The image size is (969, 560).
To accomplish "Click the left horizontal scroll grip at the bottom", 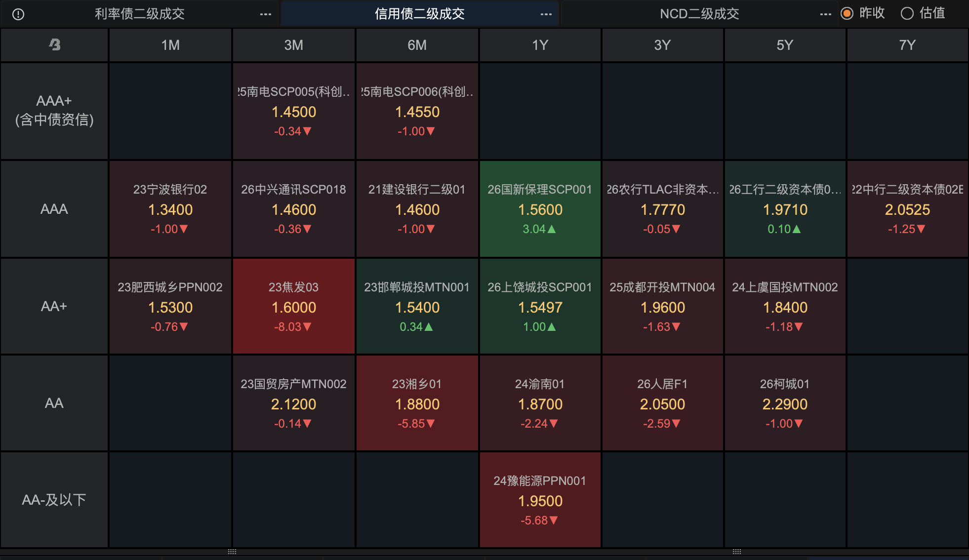I will (232, 552).
